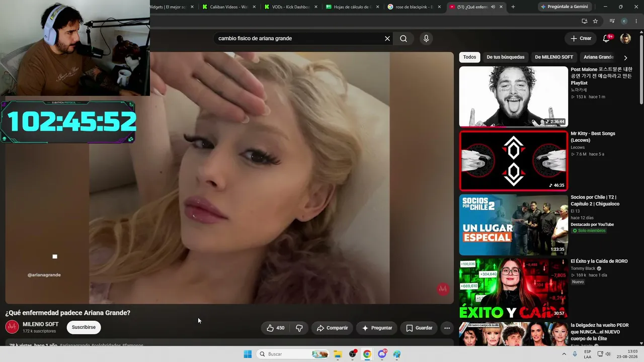Open OBS Studio from taskbar
644x362 pixels.
[x=353, y=354]
